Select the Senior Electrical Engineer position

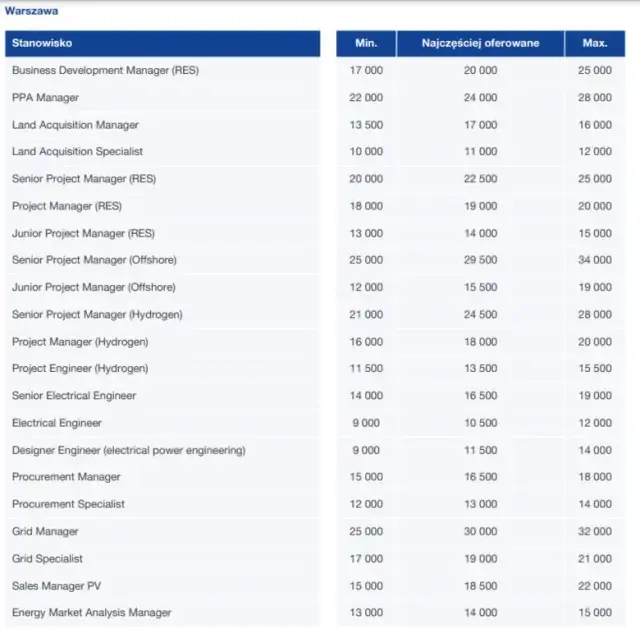[x=74, y=396]
